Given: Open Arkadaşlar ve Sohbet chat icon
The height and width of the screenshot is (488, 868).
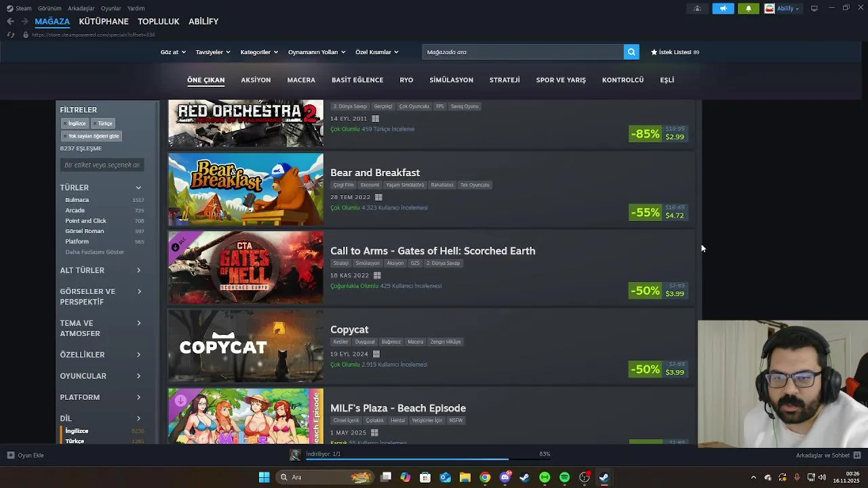Looking at the screenshot, I should pos(857,455).
